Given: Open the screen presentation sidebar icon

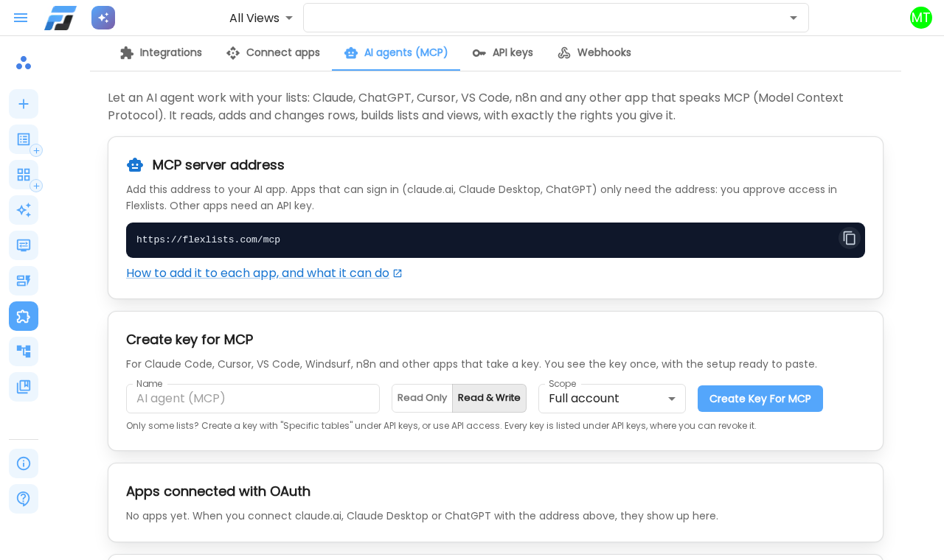Looking at the screenshot, I should tap(24, 245).
